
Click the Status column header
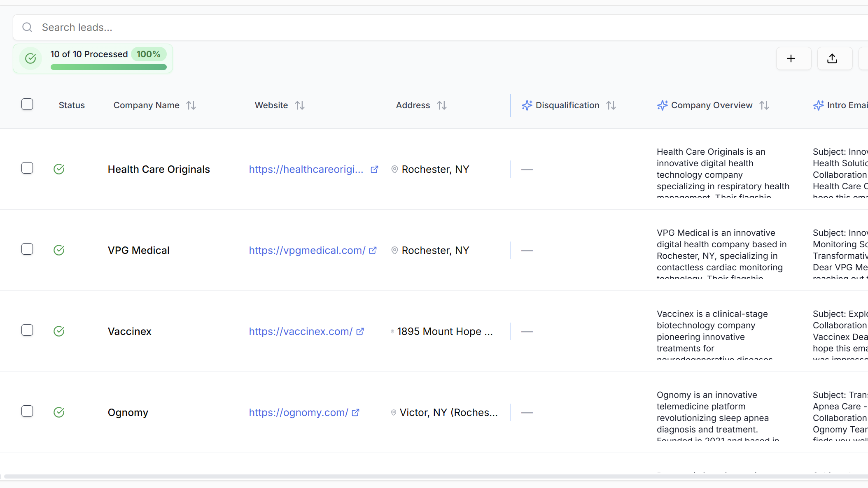click(x=72, y=105)
